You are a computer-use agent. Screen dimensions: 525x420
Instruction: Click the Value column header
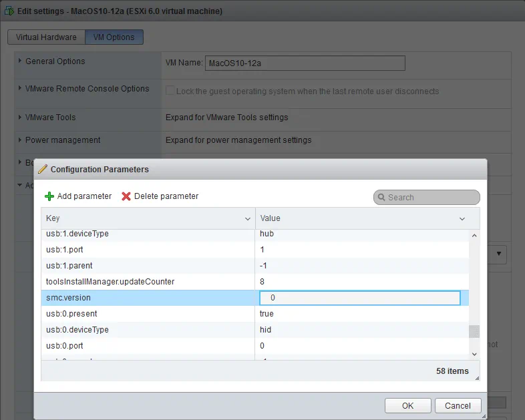pyautogui.click(x=367, y=218)
